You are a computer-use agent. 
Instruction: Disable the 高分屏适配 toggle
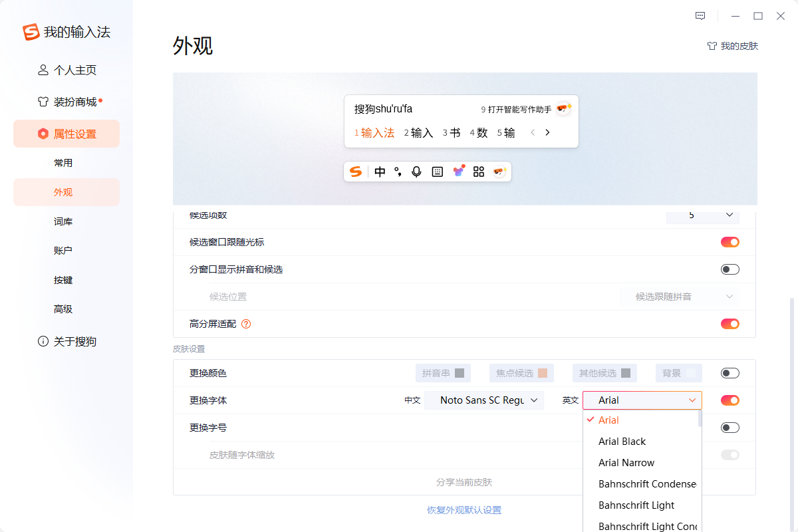pos(729,324)
